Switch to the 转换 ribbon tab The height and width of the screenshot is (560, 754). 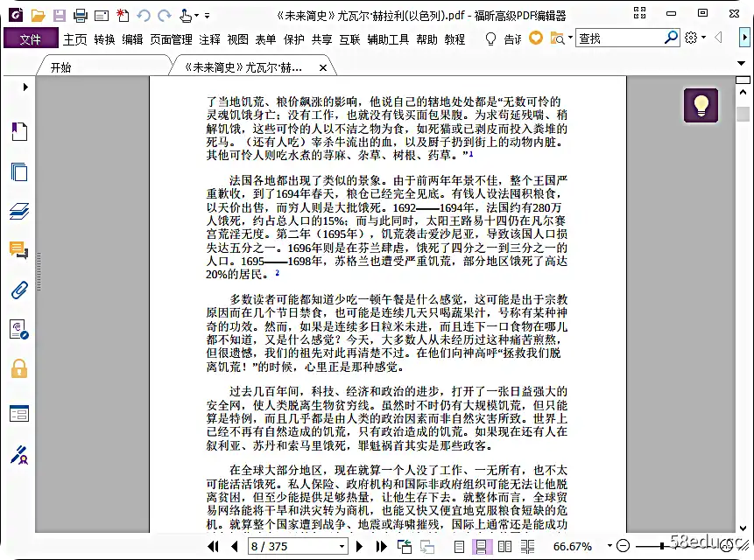104,39
